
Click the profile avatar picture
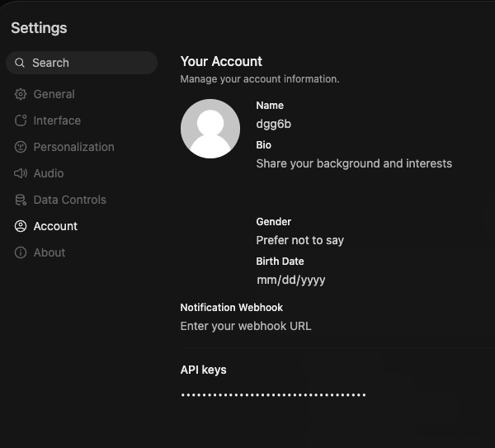(x=210, y=129)
